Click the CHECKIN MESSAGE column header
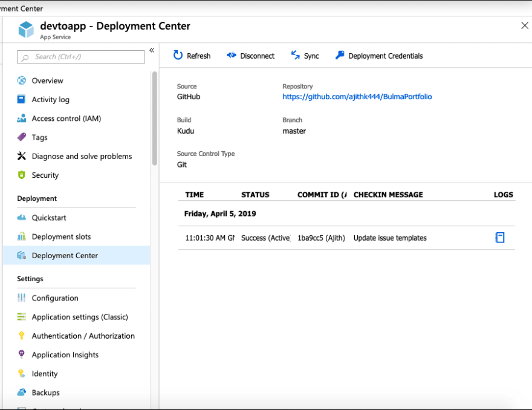532x410 pixels. (x=388, y=195)
